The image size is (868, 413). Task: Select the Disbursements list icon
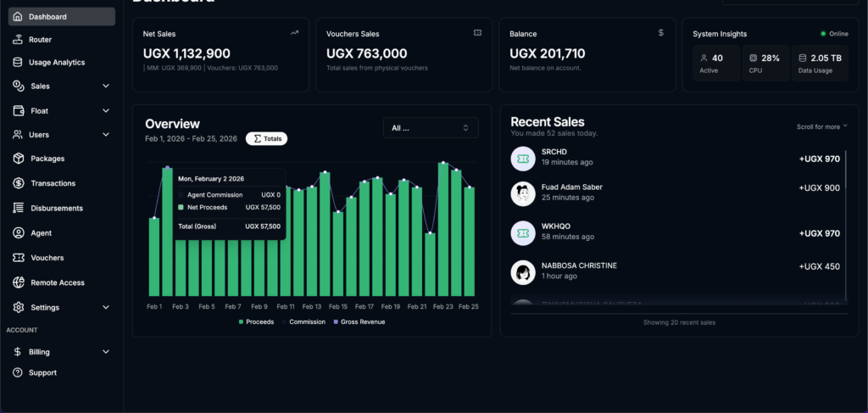click(19, 208)
